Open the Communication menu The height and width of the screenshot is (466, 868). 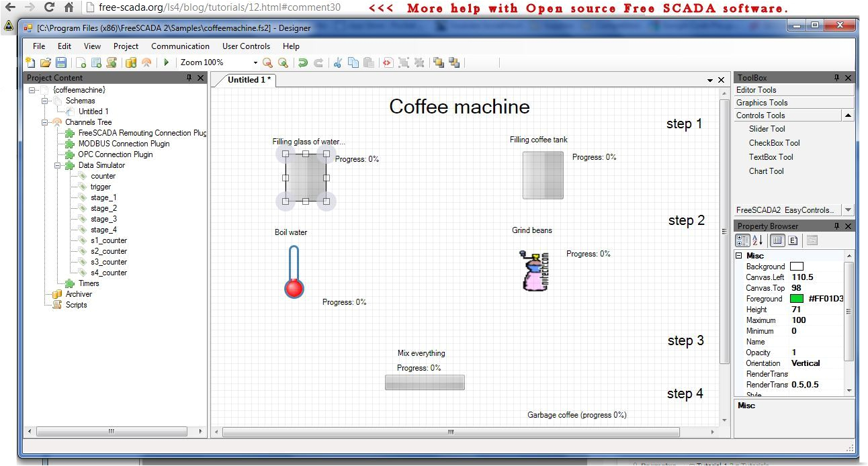point(180,46)
